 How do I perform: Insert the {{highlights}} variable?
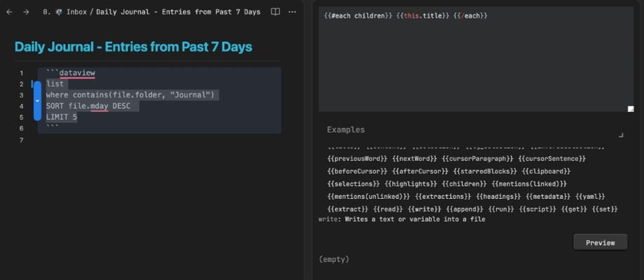pyautogui.click(x=411, y=183)
